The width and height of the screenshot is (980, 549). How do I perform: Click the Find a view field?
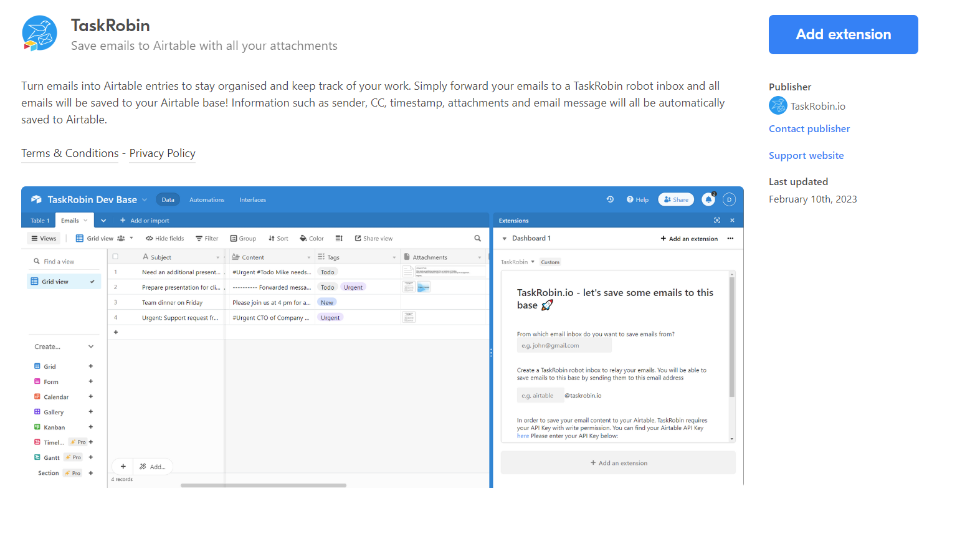[64, 262]
